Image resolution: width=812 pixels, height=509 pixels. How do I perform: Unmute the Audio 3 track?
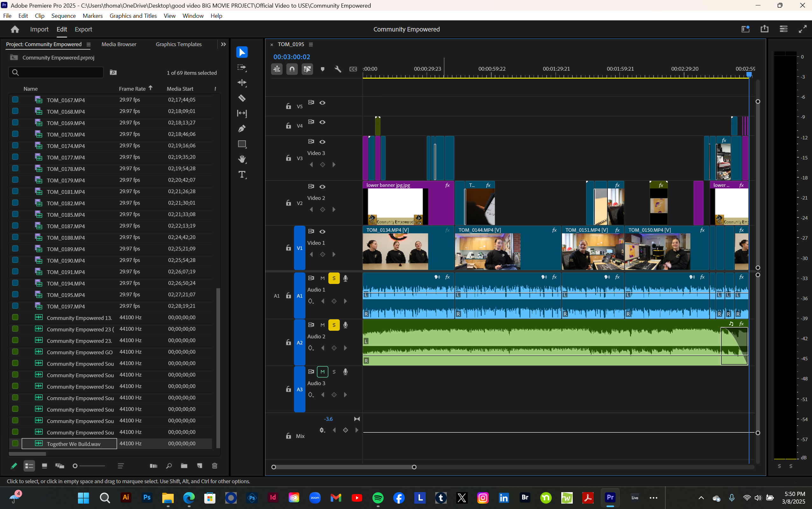(322, 372)
